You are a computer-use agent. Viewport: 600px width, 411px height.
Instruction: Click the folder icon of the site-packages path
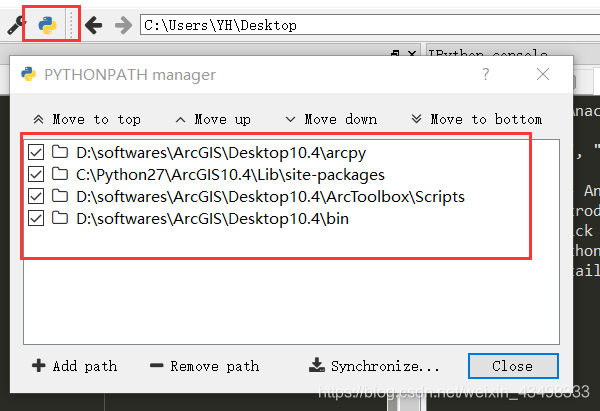pos(60,174)
